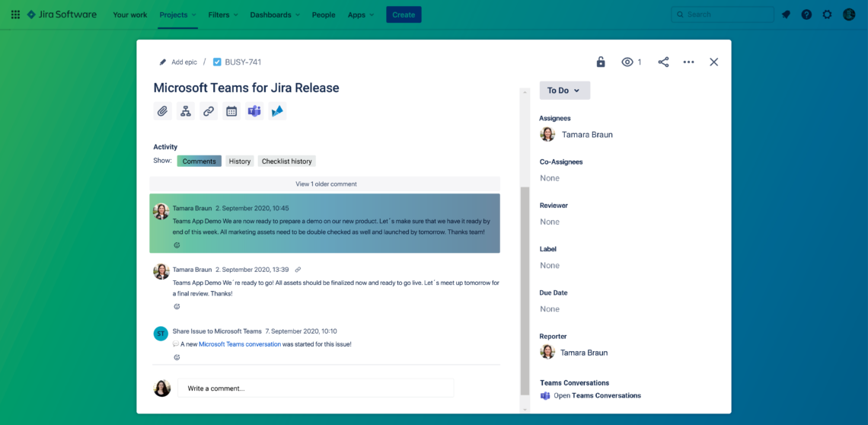The width and height of the screenshot is (868, 425).
Task: Click the vertical scrollbar thumb in dialog
Action: click(x=525, y=291)
